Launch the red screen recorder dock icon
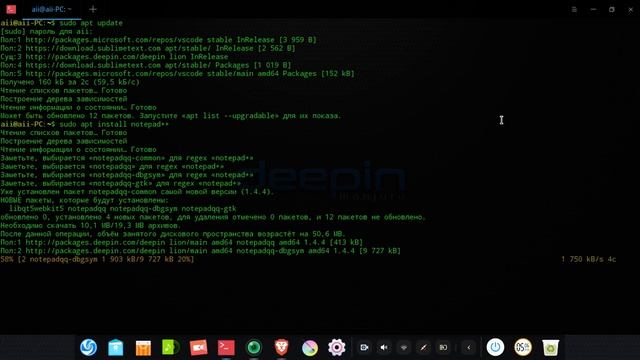This screenshot has height=360, width=640. pos(198,348)
